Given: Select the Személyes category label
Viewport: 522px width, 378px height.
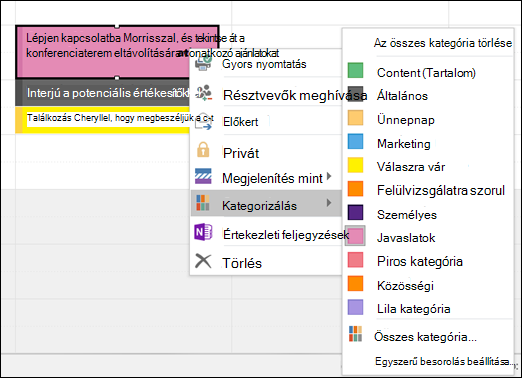Looking at the screenshot, I should (x=407, y=215).
